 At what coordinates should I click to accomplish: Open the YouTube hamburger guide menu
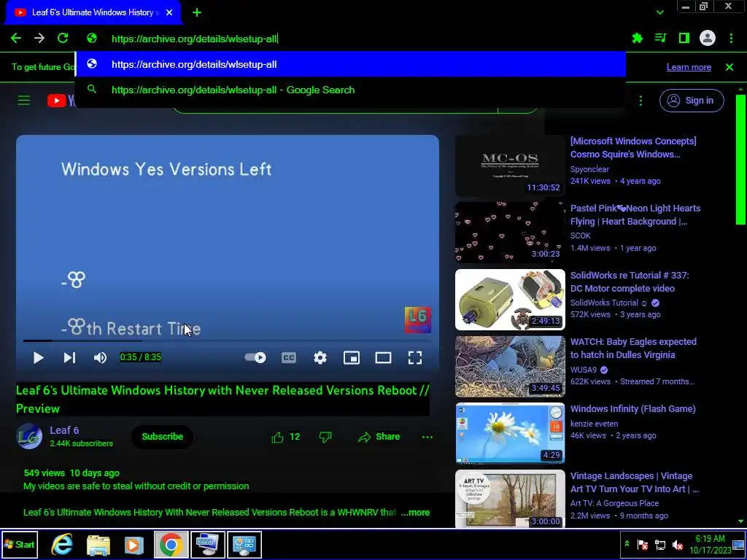click(x=24, y=101)
